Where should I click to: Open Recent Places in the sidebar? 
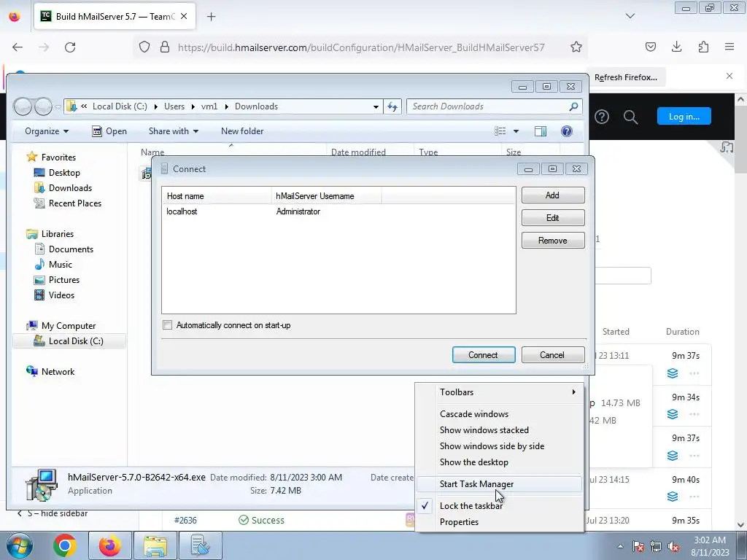67,203
